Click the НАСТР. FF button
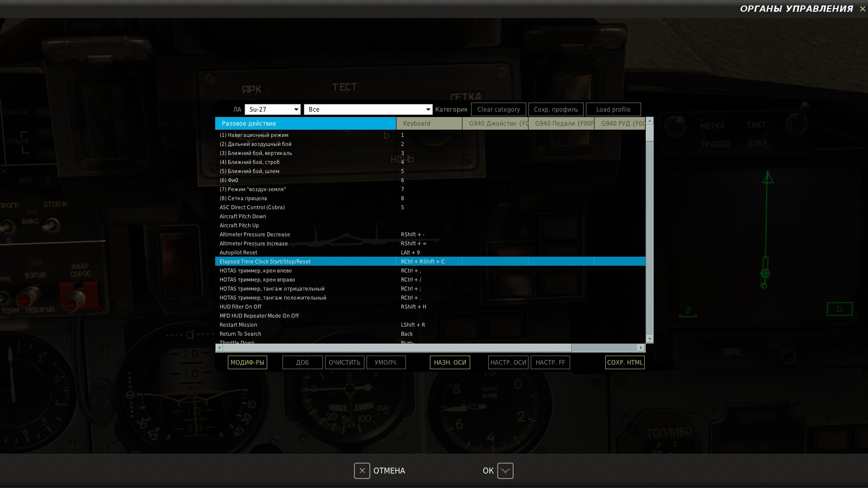Viewport: 868px width, 488px height. pyautogui.click(x=550, y=362)
